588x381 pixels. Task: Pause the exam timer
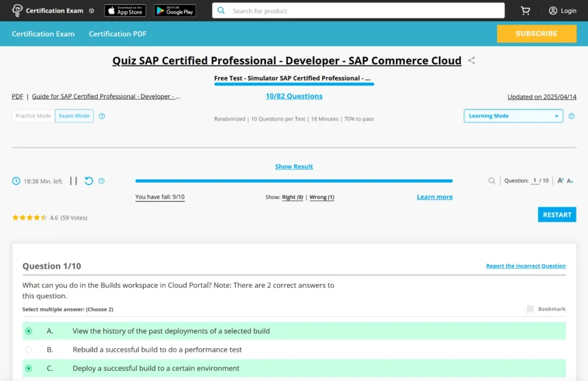pyautogui.click(x=74, y=181)
